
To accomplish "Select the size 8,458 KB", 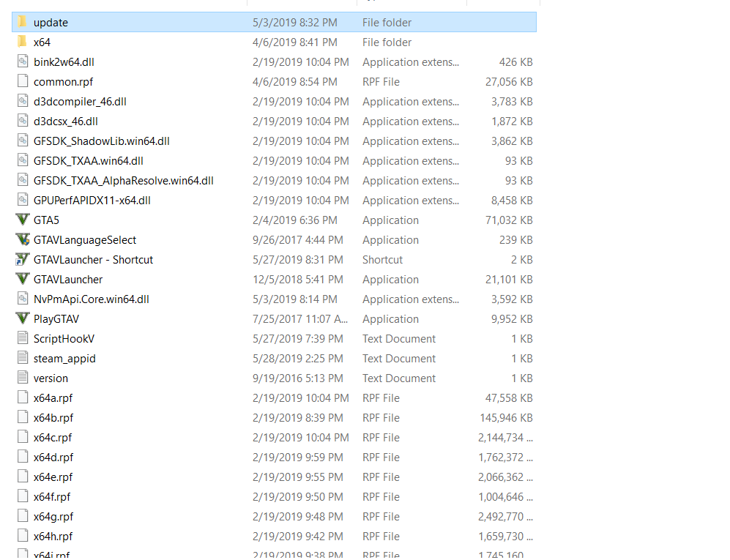I will (x=512, y=201).
